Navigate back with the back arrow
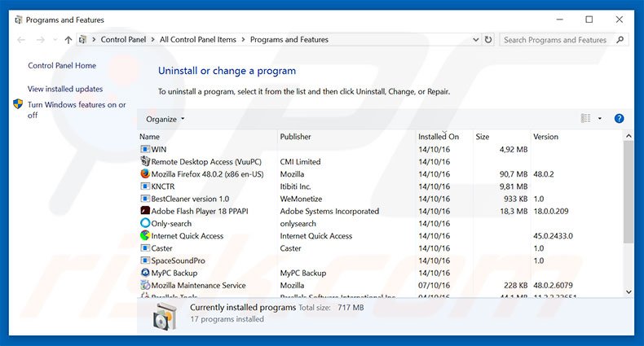Viewport: 644px width, 346px height. (21, 40)
